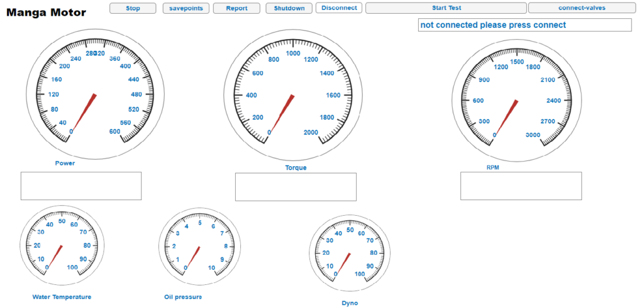
Task: Click the connection status message field
Action: pos(525,25)
